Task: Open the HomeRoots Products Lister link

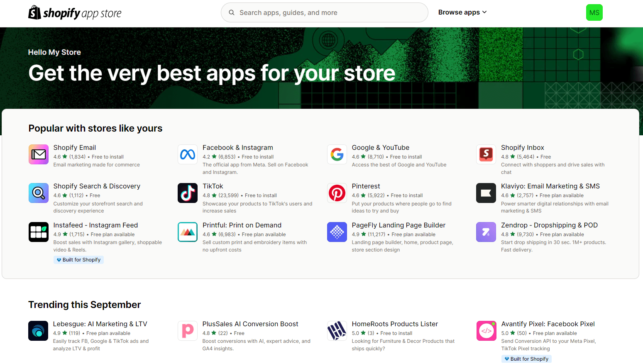Action: (395, 324)
